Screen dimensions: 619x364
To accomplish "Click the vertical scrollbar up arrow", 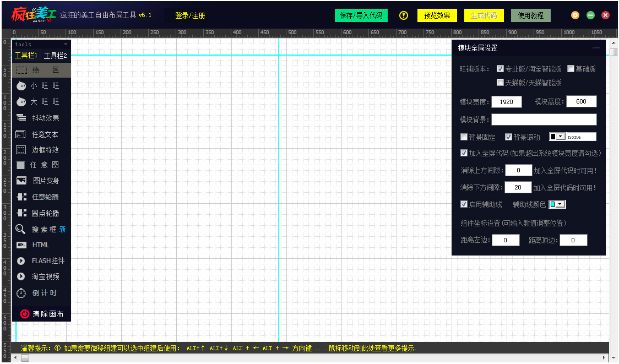I will coord(613,42).
